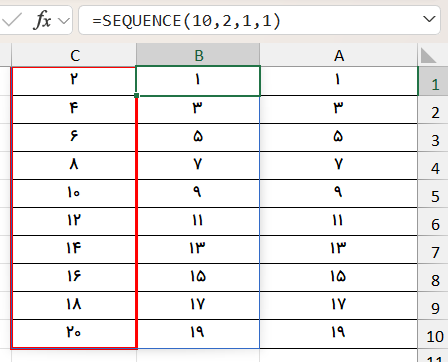Click cell C10 containing ۲۰
Screen dimensions: 448x362
(74, 334)
